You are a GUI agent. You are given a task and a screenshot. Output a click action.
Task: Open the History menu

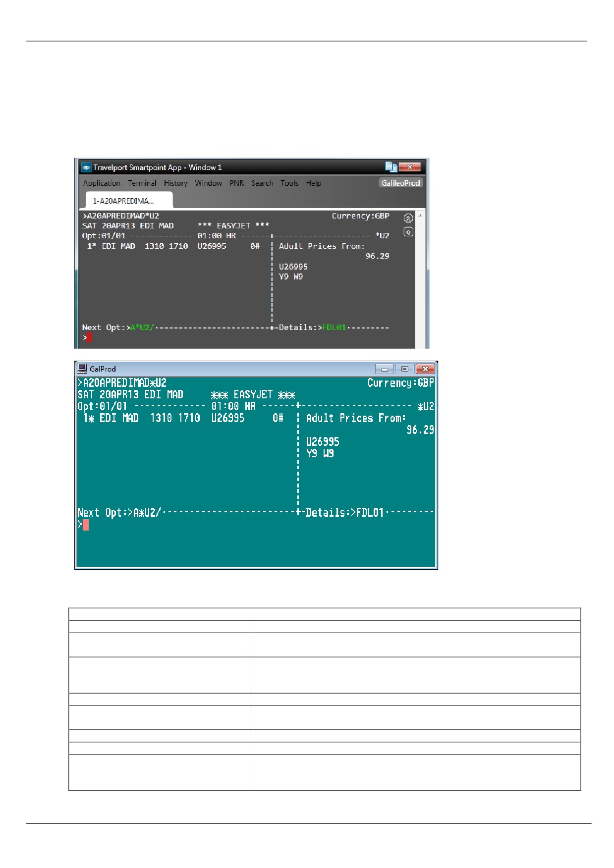coord(176,183)
